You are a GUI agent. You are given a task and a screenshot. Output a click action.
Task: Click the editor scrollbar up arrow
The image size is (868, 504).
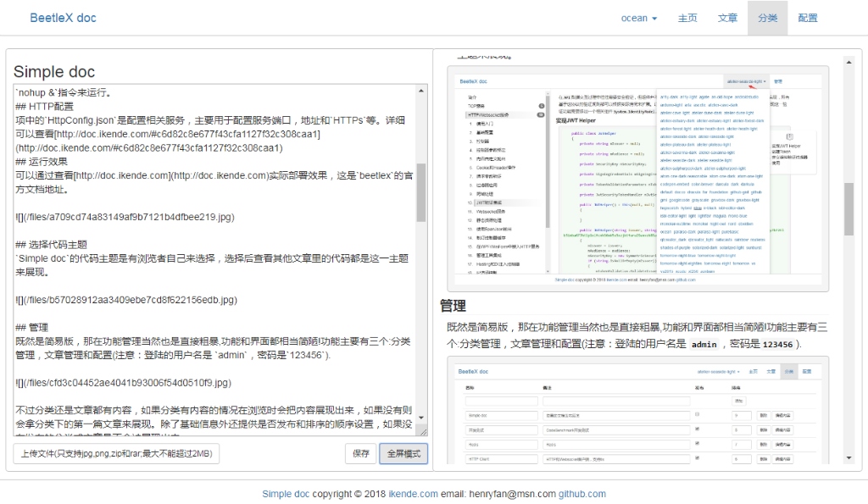421,90
